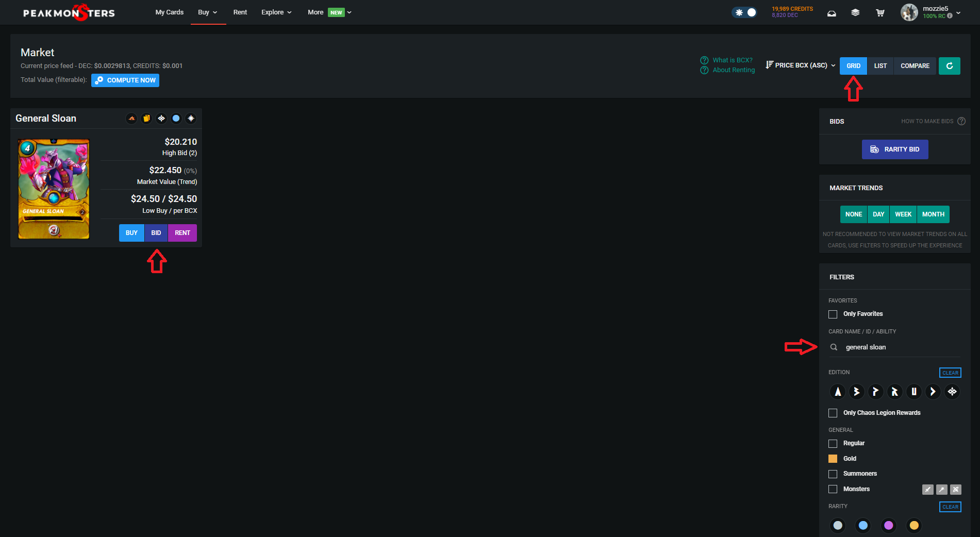
Task: Expand the More menu
Action: point(329,12)
